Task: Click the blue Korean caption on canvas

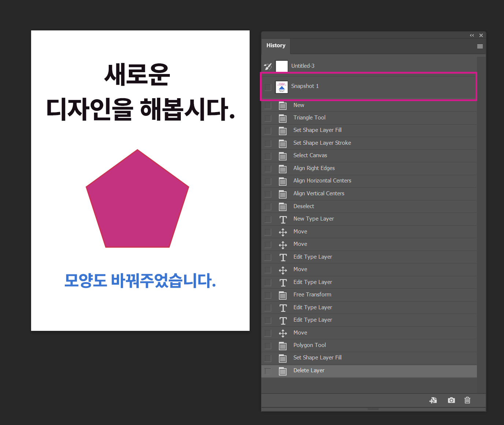Action: (140, 281)
